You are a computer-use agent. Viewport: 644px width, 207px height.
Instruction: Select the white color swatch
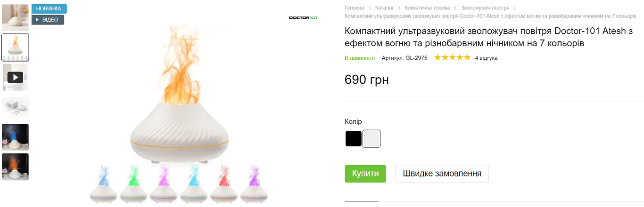point(372,139)
